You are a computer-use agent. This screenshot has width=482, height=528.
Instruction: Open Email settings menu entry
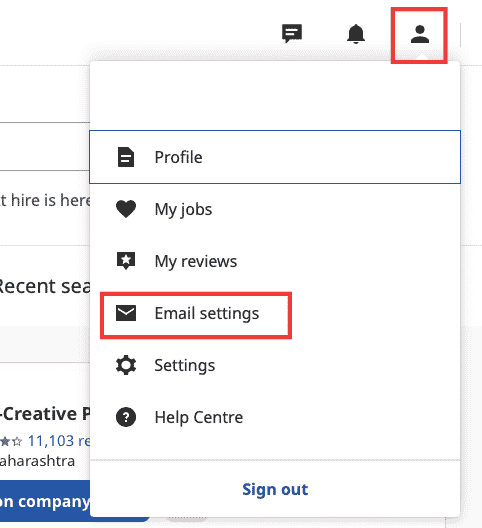click(x=275, y=314)
